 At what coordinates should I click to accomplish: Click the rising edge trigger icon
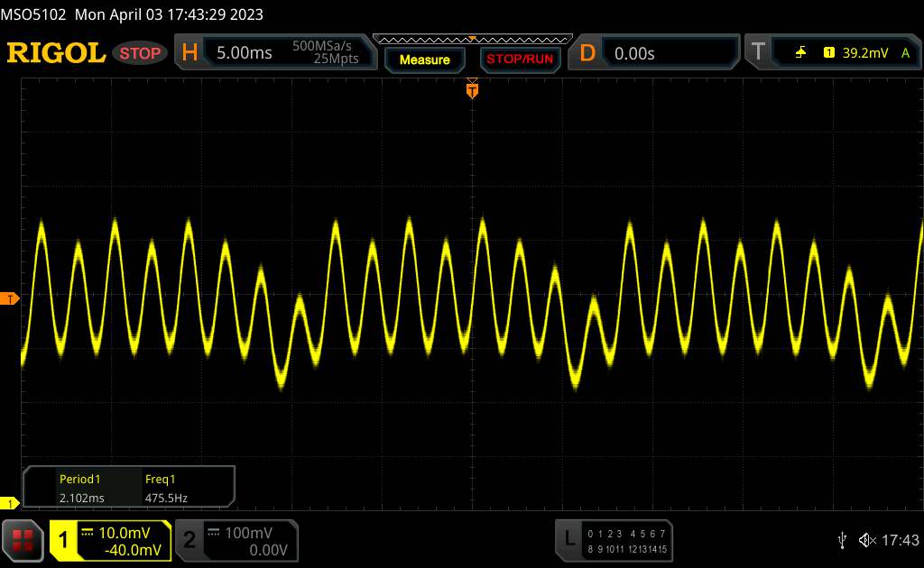[801, 53]
